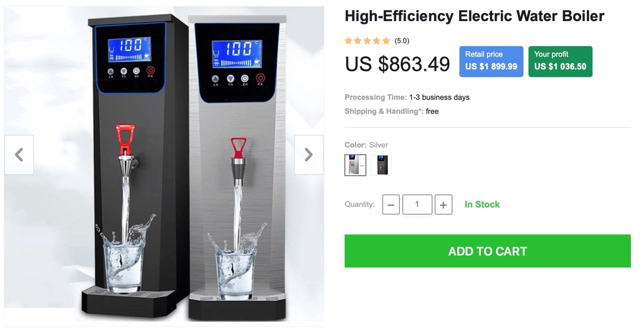Select the Silver color swatch

tap(355, 165)
